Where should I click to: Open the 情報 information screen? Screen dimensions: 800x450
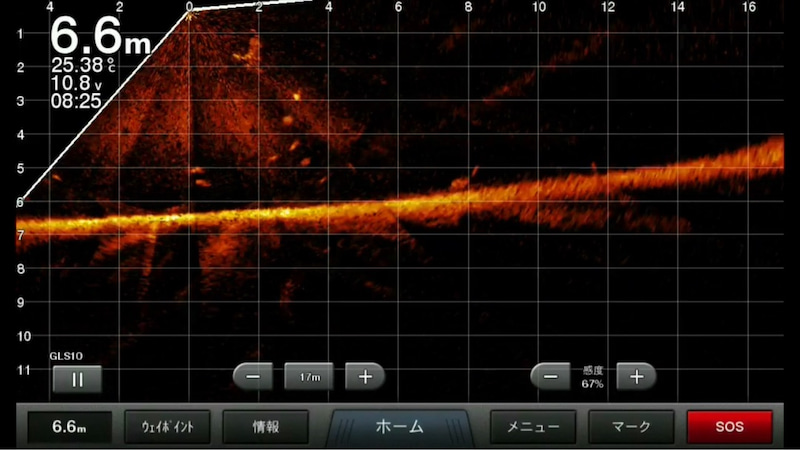click(265, 426)
